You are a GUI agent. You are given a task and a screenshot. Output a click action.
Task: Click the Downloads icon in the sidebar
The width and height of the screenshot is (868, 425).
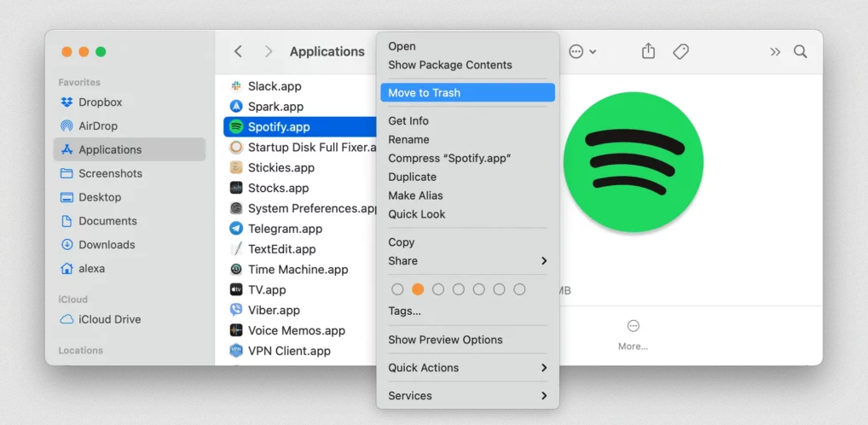tap(67, 244)
